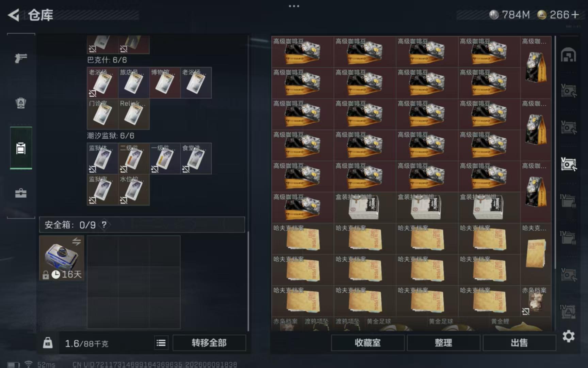Image resolution: width=588 pixels, height=368 pixels.
Task: Click the left panel vertical scrollbar
Action: [x=248, y=281]
